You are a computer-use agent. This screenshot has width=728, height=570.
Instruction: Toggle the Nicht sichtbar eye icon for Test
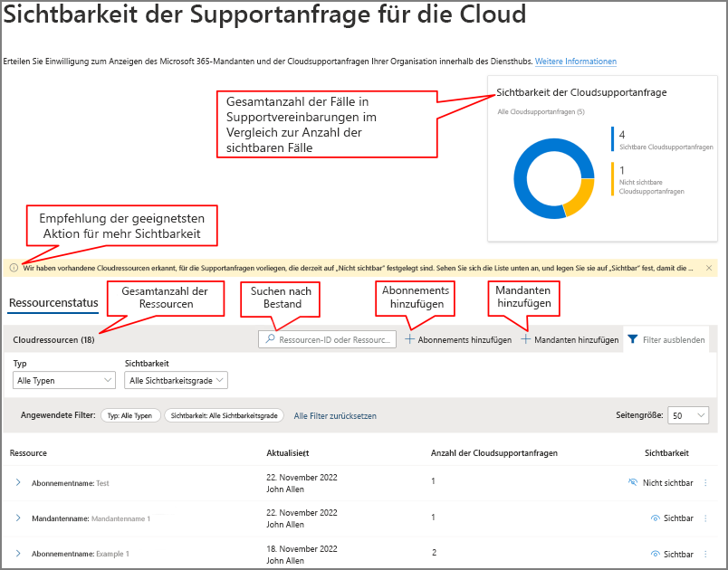[x=632, y=481]
